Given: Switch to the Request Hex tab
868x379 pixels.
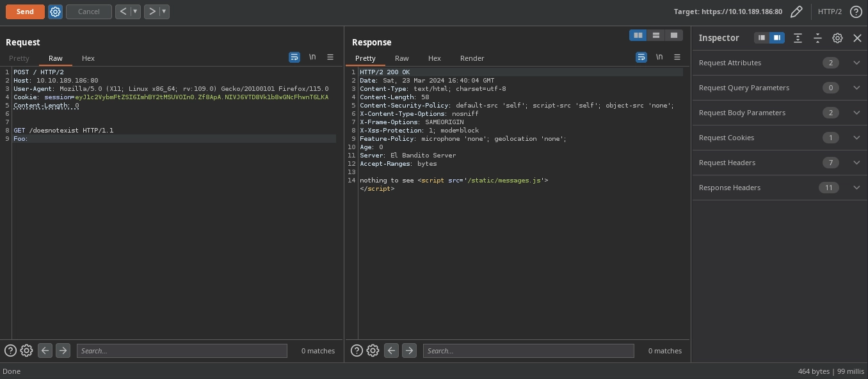Looking at the screenshot, I should coord(88,58).
